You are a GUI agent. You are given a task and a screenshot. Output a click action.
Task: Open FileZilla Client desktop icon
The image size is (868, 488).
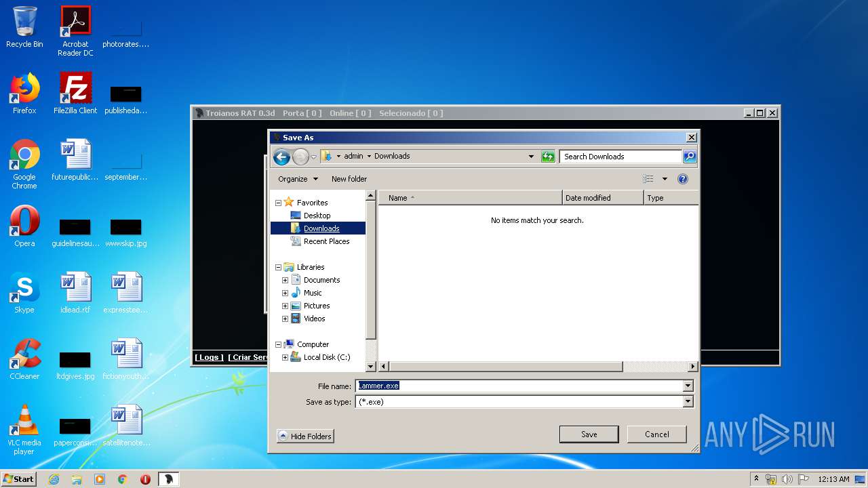click(75, 94)
